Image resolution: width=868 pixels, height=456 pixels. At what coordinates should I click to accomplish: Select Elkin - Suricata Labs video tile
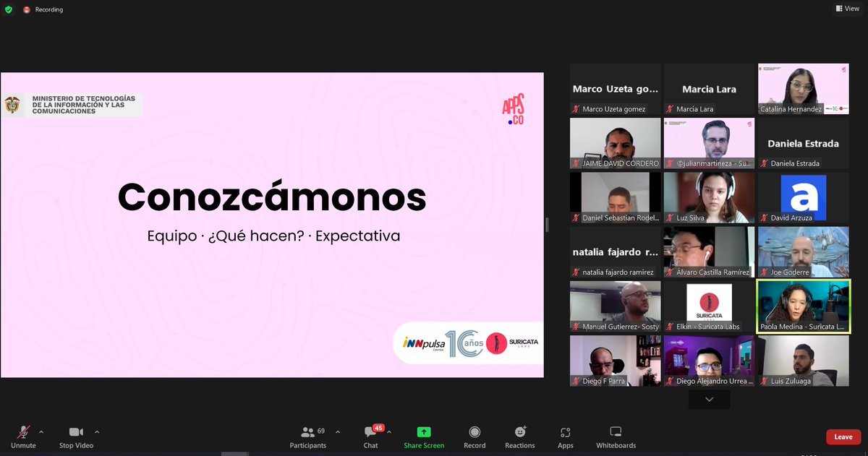[x=710, y=306]
